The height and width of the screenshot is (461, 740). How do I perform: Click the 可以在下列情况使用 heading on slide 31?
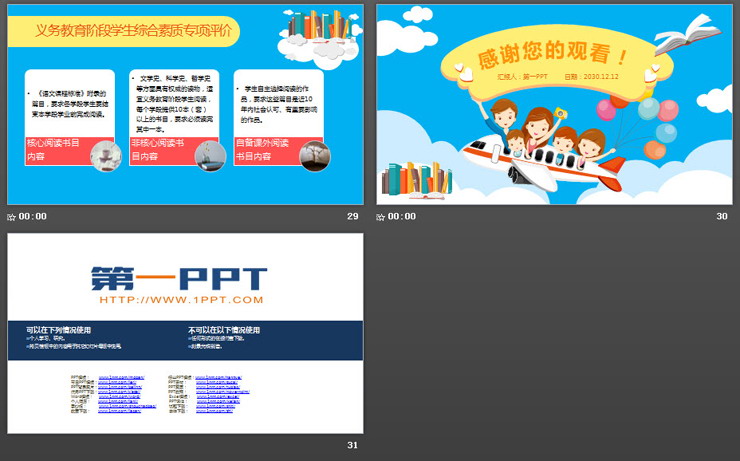[59, 330]
